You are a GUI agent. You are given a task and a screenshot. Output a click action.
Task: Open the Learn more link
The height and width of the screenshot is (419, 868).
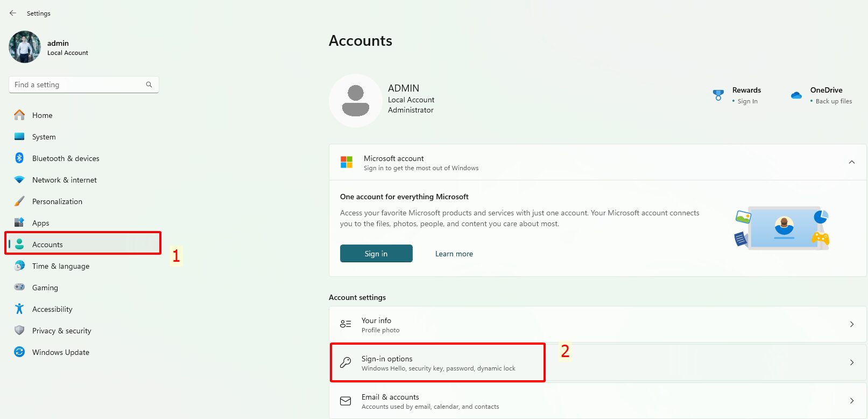pos(454,254)
